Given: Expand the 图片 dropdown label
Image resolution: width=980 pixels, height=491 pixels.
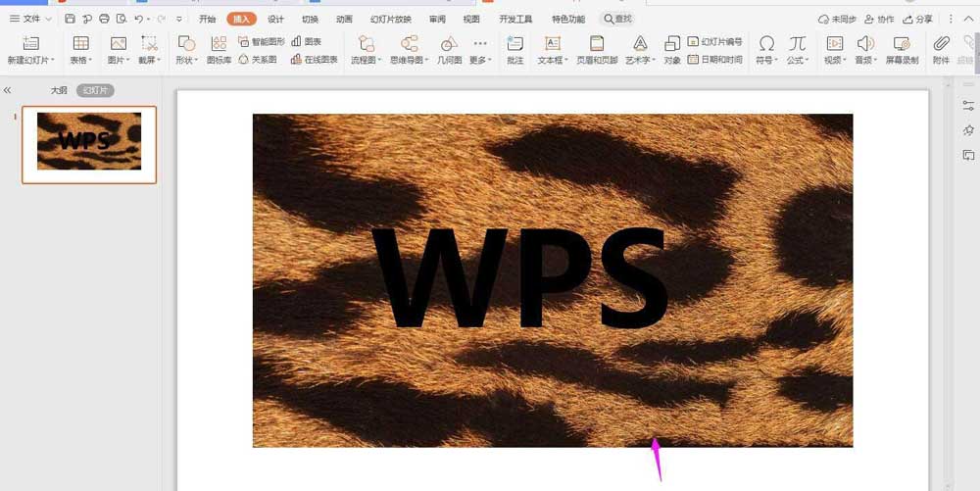Looking at the screenshot, I should coord(119,60).
